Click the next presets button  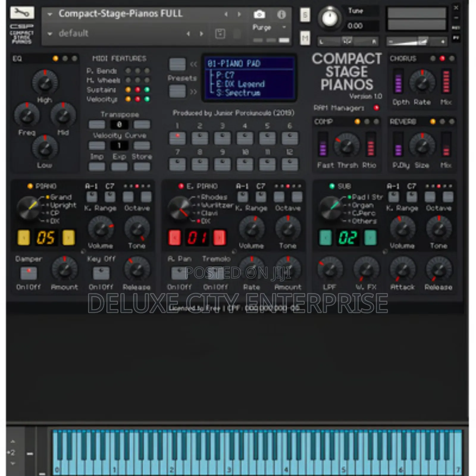177,91
